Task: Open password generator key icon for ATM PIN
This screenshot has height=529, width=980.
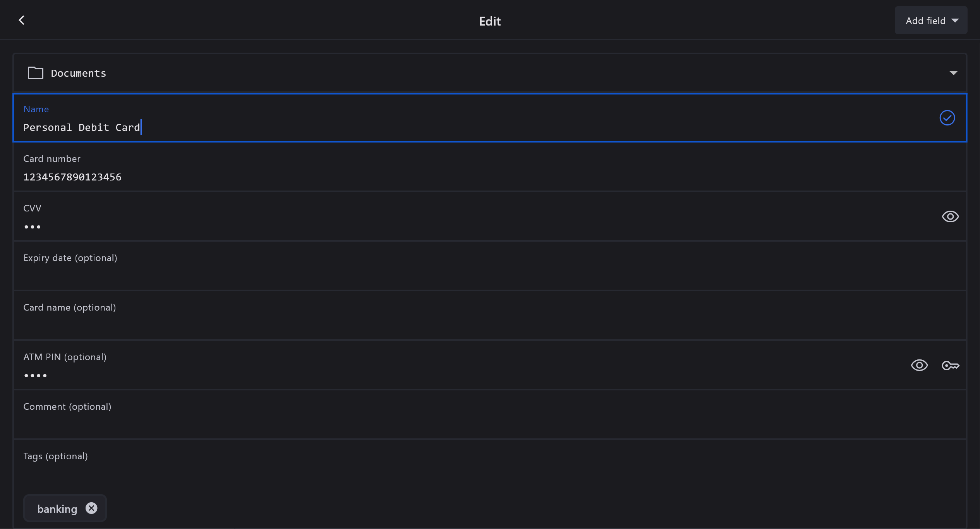Action: [950, 365]
